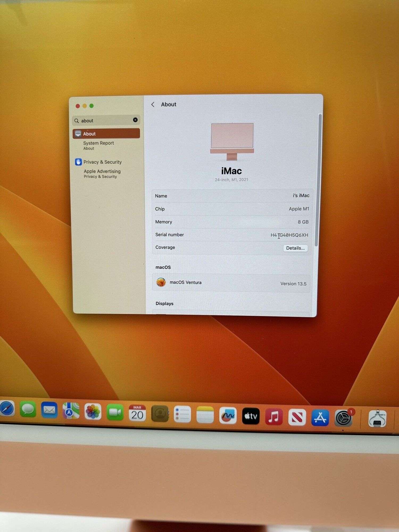The height and width of the screenshot is (532, 399).
Task: Open System Information chip icon in Dock
Action: tap(377, 419)
